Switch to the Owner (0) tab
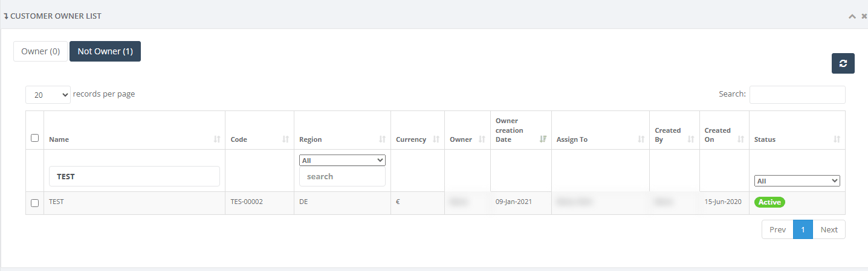Image resolution: width=868 pixels, height=271 pixels. pyautogui.click(x=40, y=51)
